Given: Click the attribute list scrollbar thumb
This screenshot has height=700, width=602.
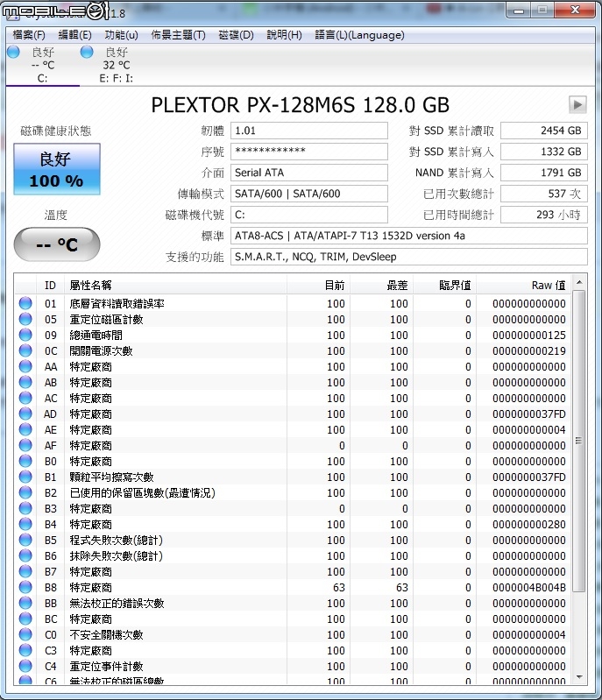Looking at the screenshot, I should 578,441.
